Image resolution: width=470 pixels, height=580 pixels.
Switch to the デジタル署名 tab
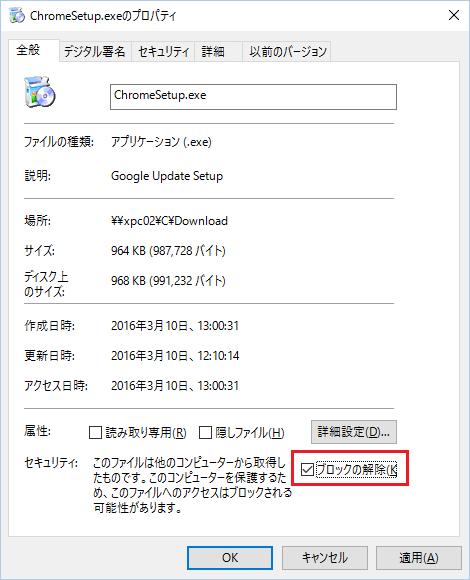(95, 51)
